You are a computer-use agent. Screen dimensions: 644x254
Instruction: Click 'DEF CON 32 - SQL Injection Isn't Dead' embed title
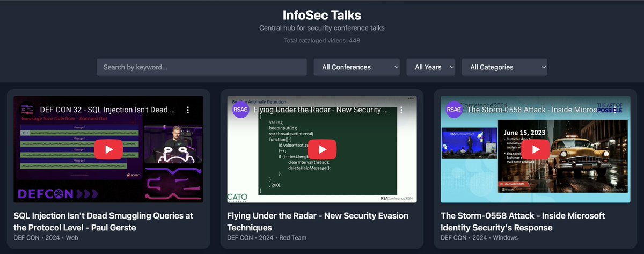tap(107, 110)
